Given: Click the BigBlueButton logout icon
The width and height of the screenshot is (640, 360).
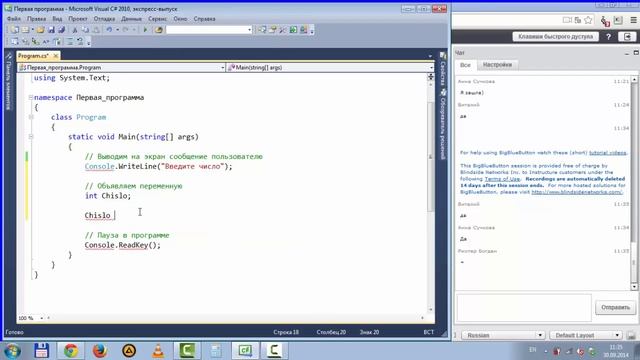Looking at the screenshot, I should (x=627, y=37).
